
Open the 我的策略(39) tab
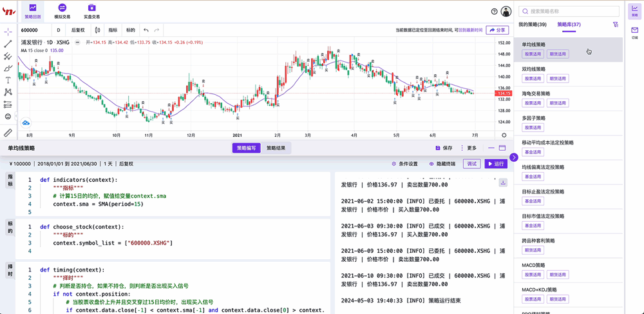point(533,25)
